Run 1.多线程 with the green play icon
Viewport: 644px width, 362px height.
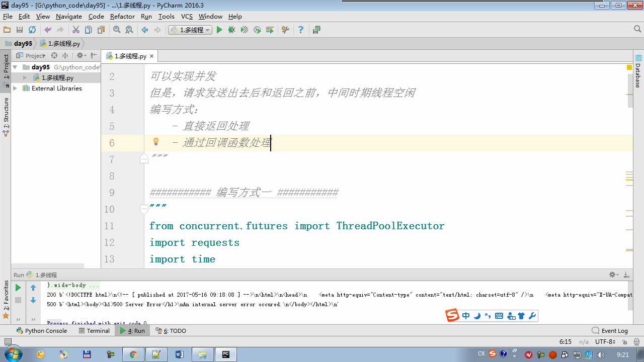pyautogui.click(x=219, y=30)
